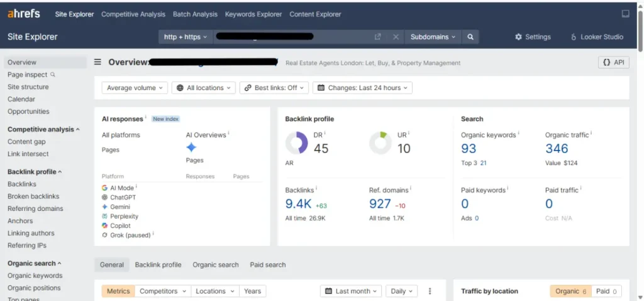Open the Subdomains mode dropdown
This screenshot has width=644, height=301.
(433, 37)
